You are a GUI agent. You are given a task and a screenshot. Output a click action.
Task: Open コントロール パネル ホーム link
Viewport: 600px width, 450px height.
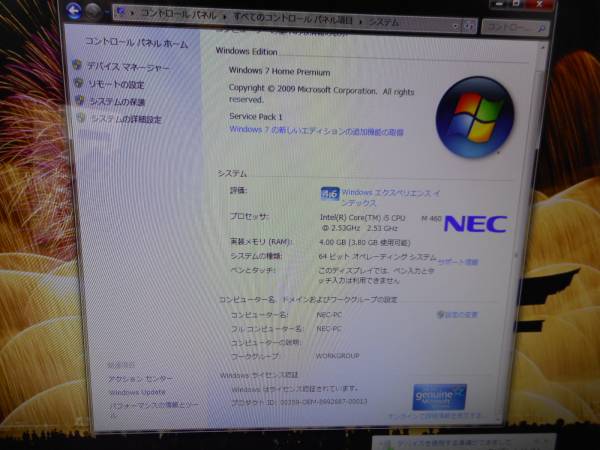137,42
